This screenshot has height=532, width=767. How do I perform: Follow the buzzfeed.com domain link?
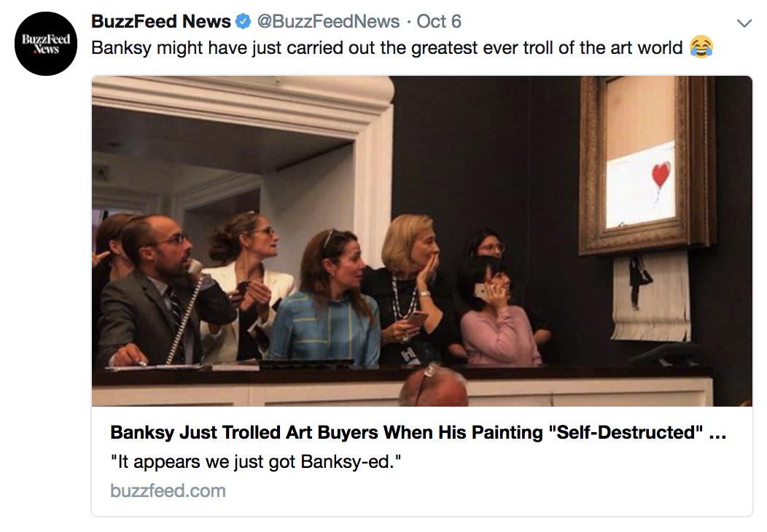coord(168,490)
